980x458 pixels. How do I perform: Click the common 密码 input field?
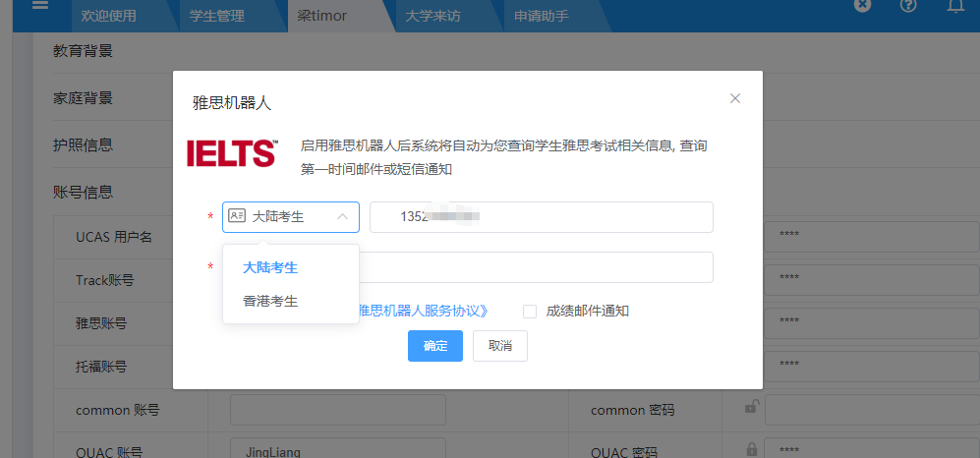click(872, 410)
